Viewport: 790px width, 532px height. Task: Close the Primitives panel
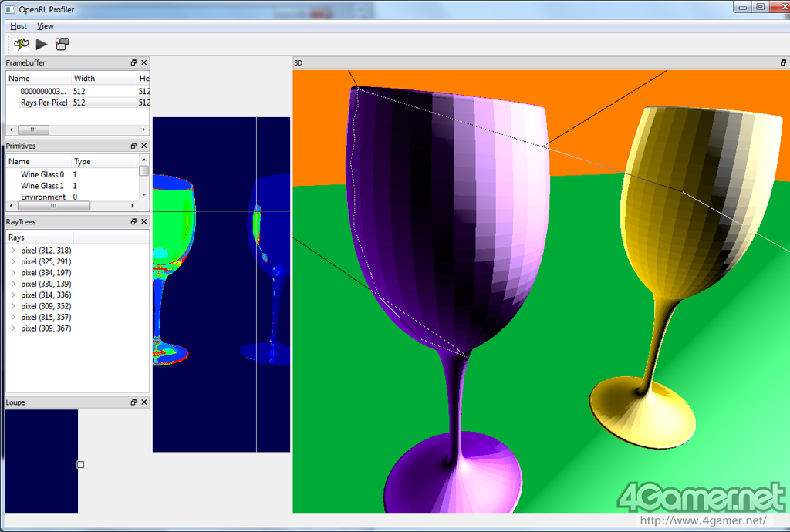[144, 146]
